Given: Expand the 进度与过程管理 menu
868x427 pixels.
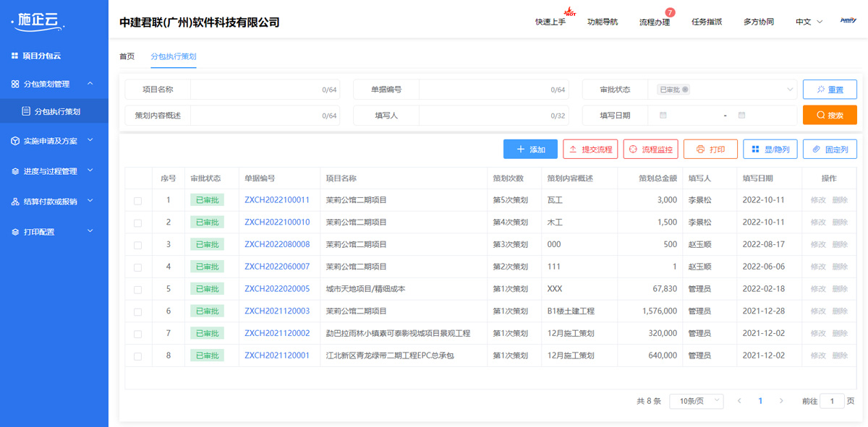Looking at the screenshot, I should (x=90, y=171).
